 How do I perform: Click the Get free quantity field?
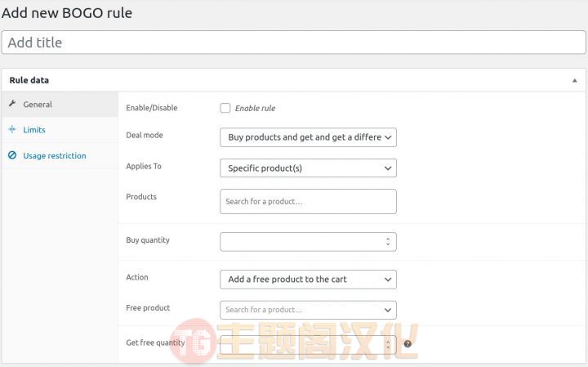coord(308,344)
